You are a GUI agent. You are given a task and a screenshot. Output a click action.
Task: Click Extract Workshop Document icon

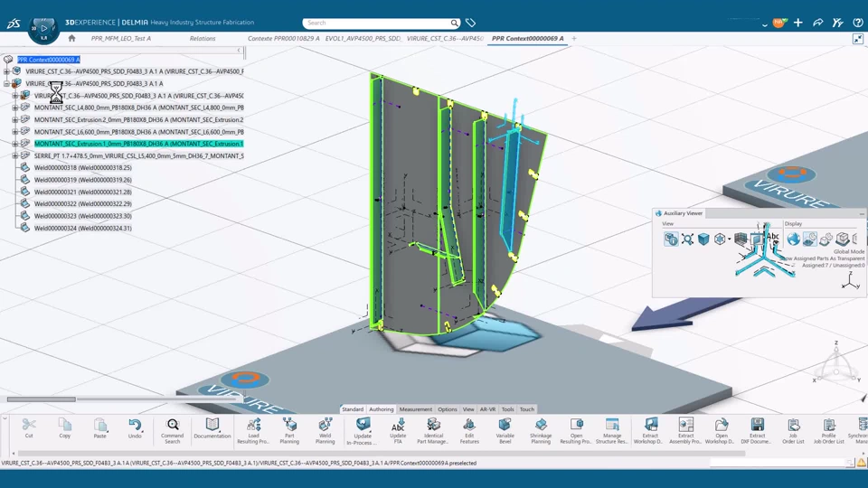(650, 425)
